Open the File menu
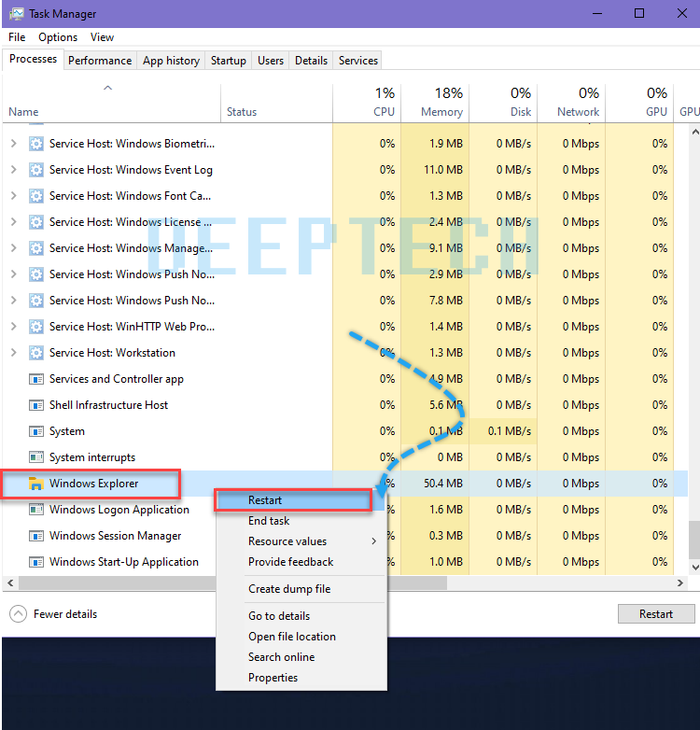Viewport: 700px width, 730px height. (17, 37)
